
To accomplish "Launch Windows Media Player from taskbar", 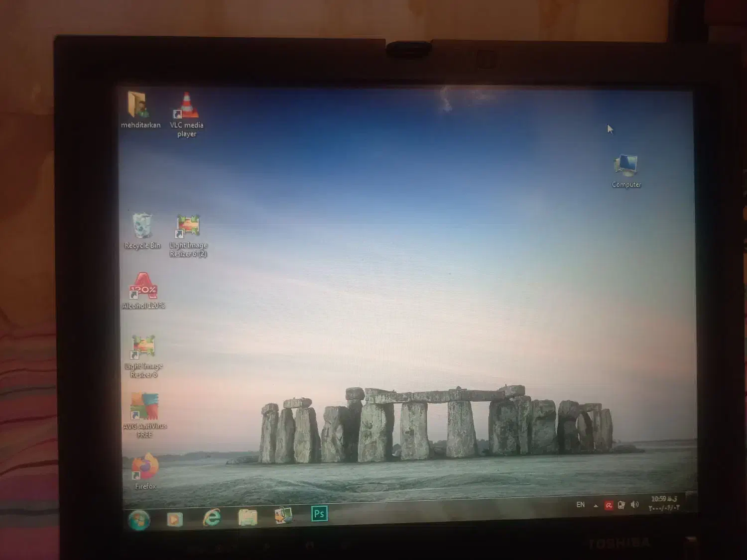I will tap(174, 519).
